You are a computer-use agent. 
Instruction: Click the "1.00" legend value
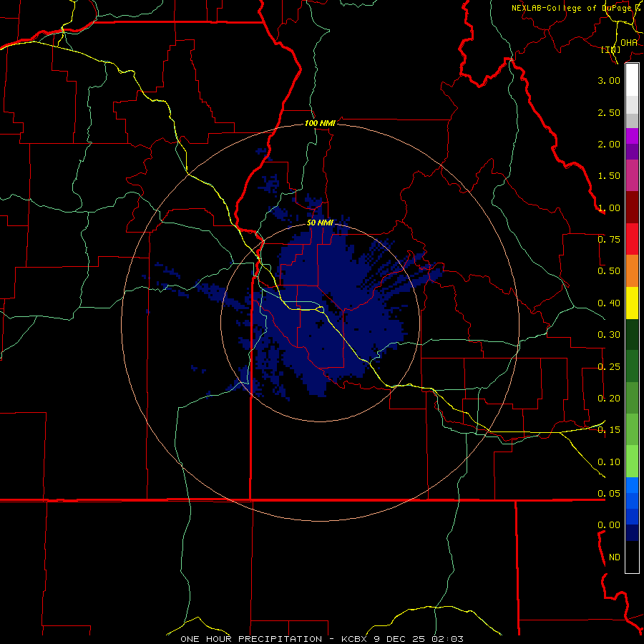point(609,208)
